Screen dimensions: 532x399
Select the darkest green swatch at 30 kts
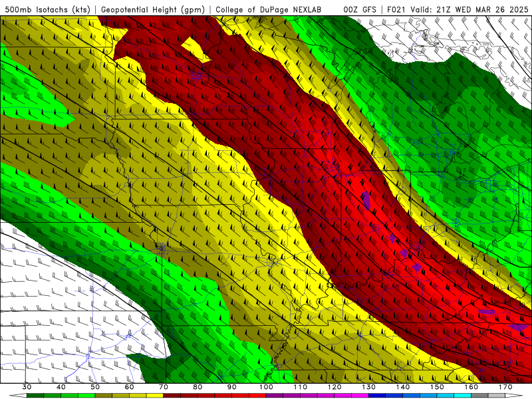pyautogui.click(x=35, y=396)
